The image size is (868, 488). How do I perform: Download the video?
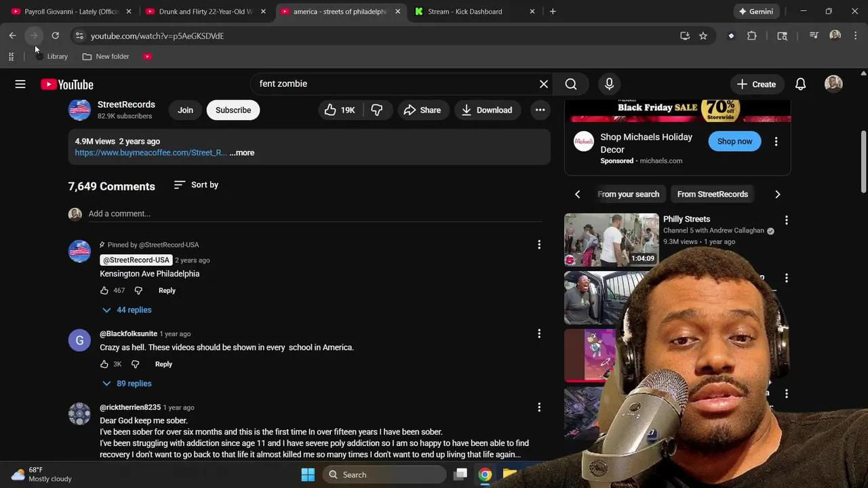pos(487,110)
